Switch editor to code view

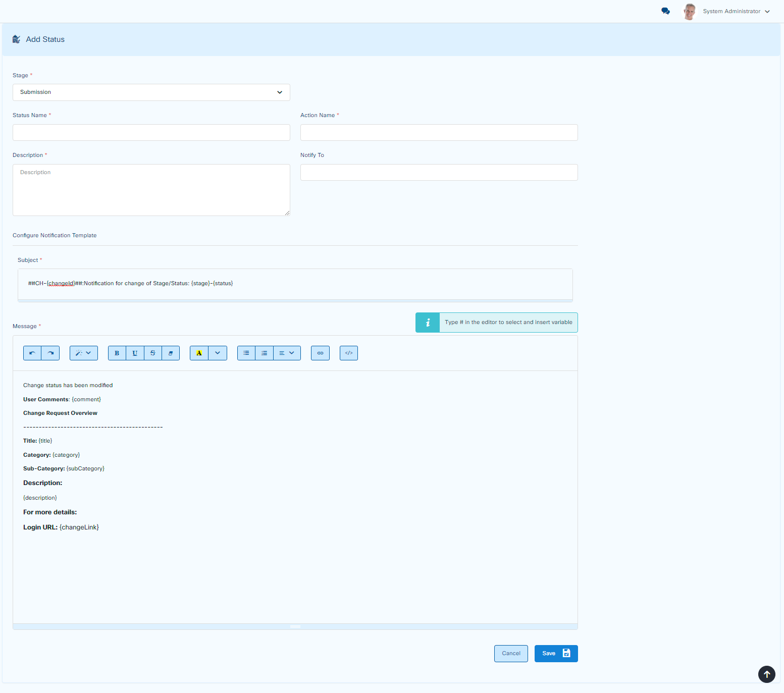coord(349,353)
